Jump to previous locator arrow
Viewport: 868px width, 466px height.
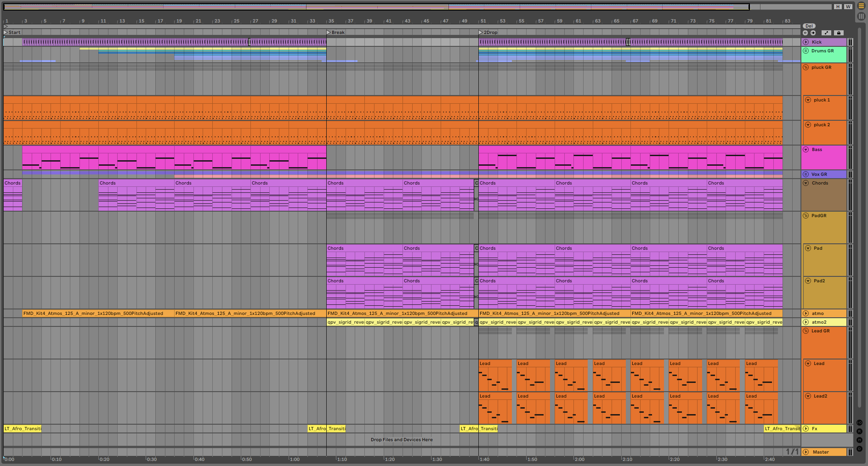[805, 33]
